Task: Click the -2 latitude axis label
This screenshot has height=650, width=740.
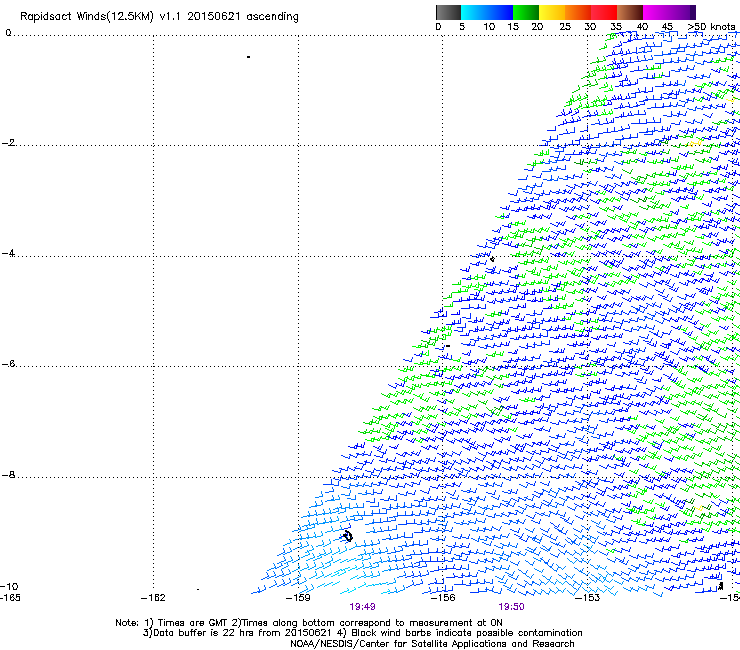Action: 8,143
